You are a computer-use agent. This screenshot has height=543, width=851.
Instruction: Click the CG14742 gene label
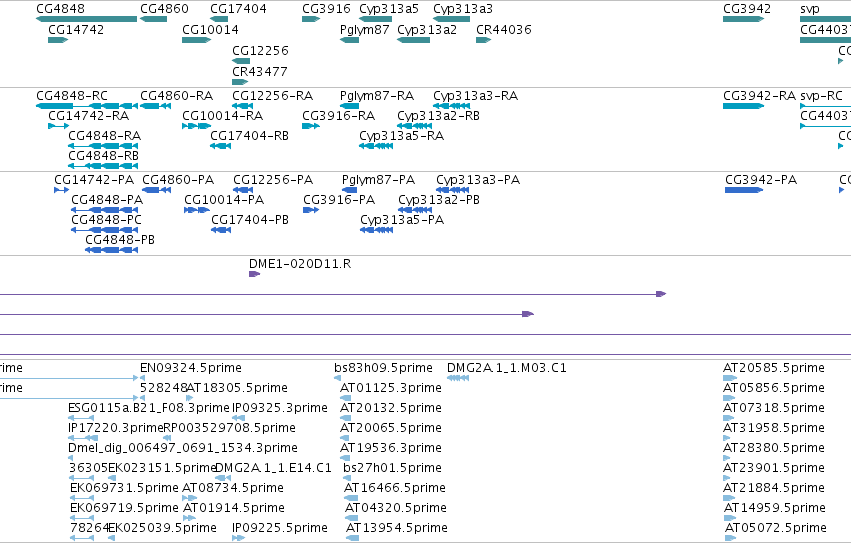coord(76,29)
